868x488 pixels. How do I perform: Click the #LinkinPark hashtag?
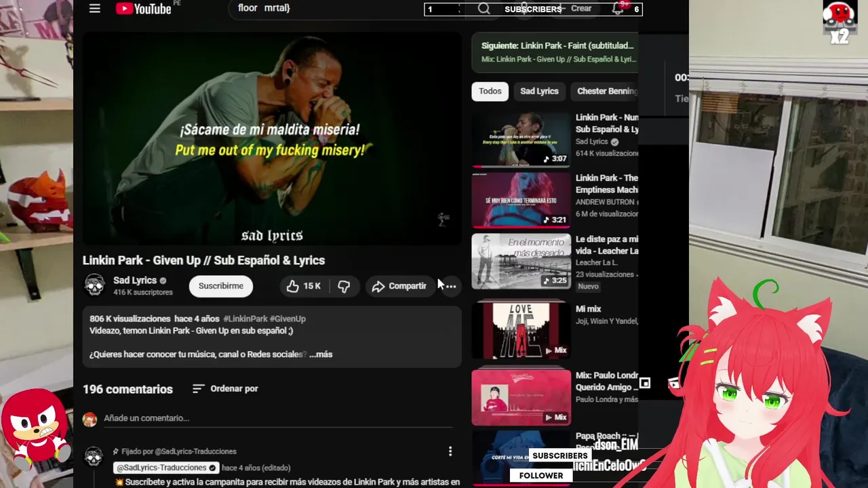245,319
